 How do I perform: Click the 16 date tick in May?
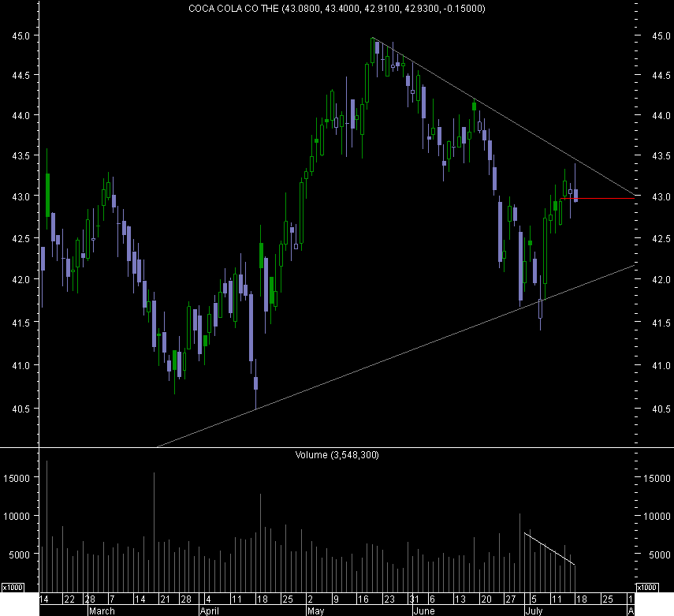click(x=363, y=599)
